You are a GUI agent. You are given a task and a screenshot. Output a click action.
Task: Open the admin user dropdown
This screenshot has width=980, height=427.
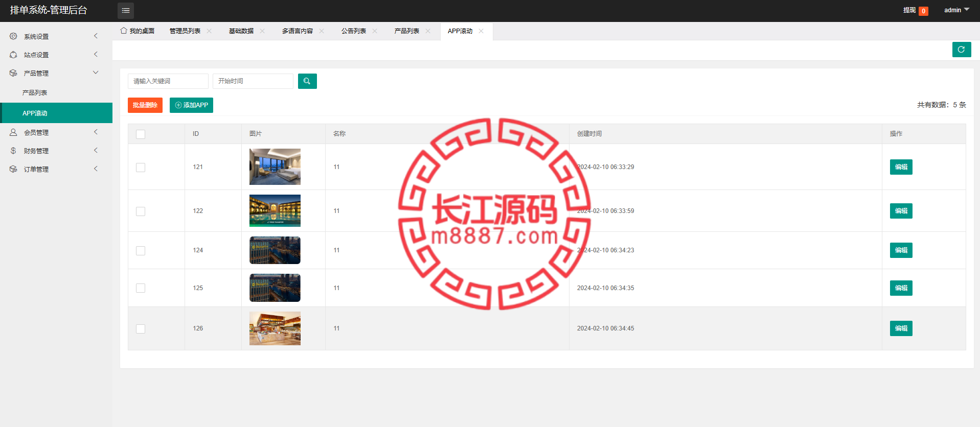pyautogui.click(x=956, y=10)
